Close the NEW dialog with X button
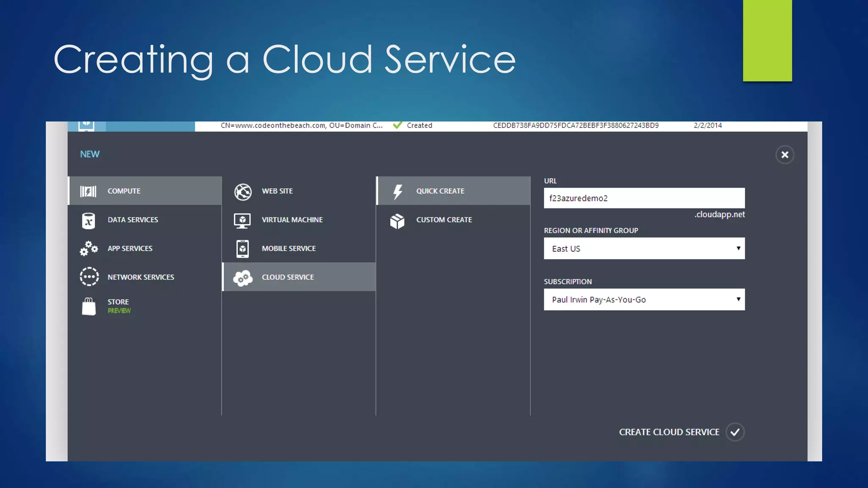 click(785, 155)
